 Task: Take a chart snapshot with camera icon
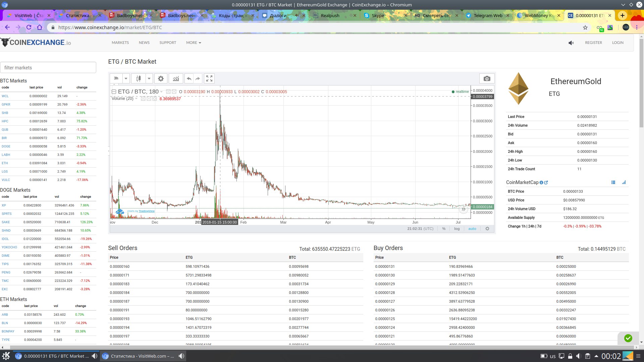(x=487, y=78)
